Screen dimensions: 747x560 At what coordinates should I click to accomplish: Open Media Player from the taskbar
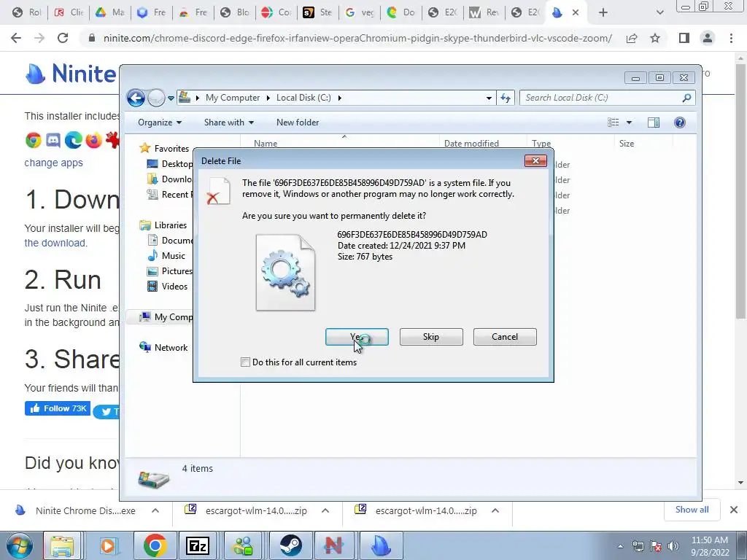[108, 545]
